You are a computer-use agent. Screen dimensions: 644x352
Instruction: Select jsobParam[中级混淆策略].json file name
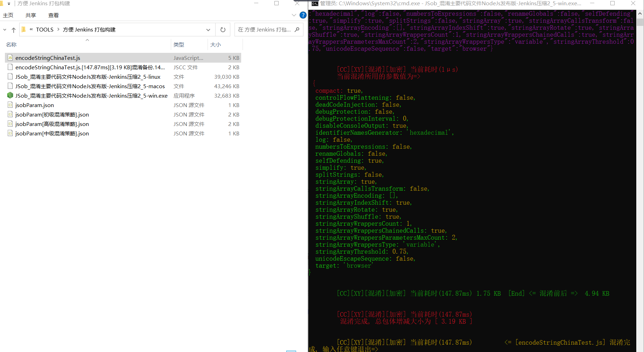tap(52, 133)
